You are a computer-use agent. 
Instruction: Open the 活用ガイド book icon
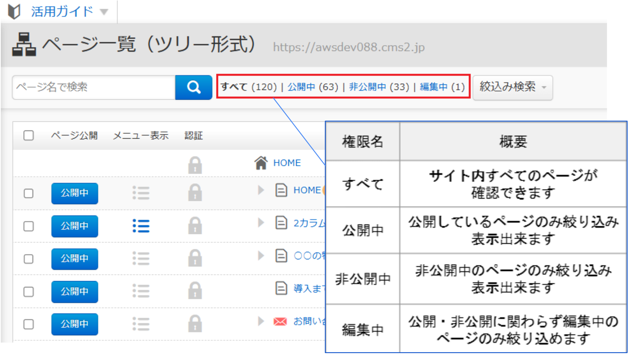(x=14, y=11)
